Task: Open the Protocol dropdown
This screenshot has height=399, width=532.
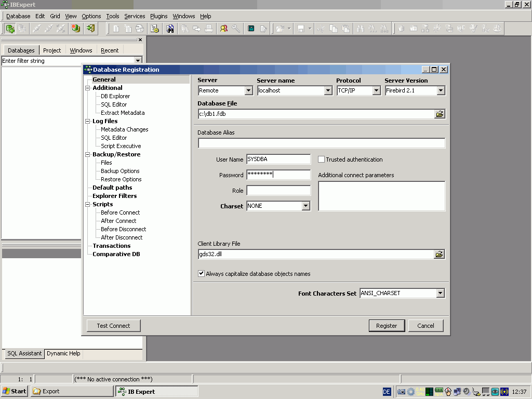Action: point(376,90)
